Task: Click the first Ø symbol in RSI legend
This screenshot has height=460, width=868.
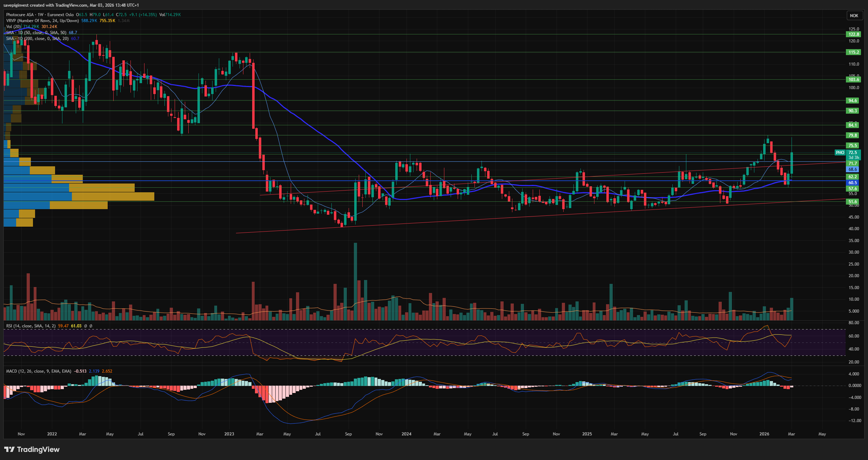Action: click(86, 326)
